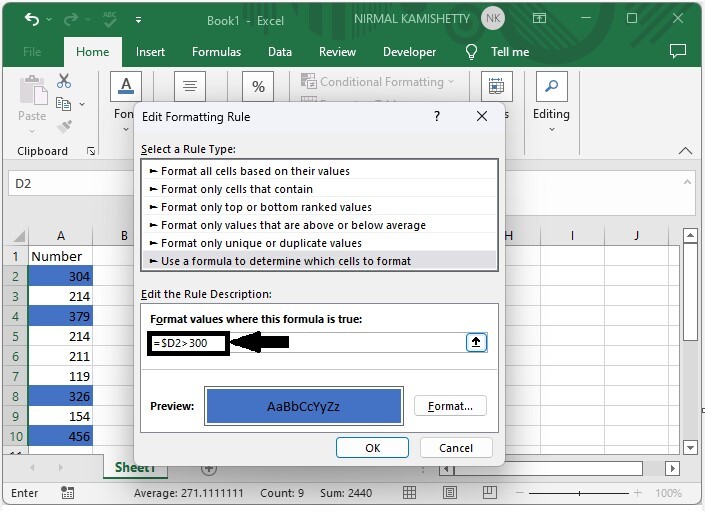Click the collapse dialog range selector icon

click(x=476, y=342)
